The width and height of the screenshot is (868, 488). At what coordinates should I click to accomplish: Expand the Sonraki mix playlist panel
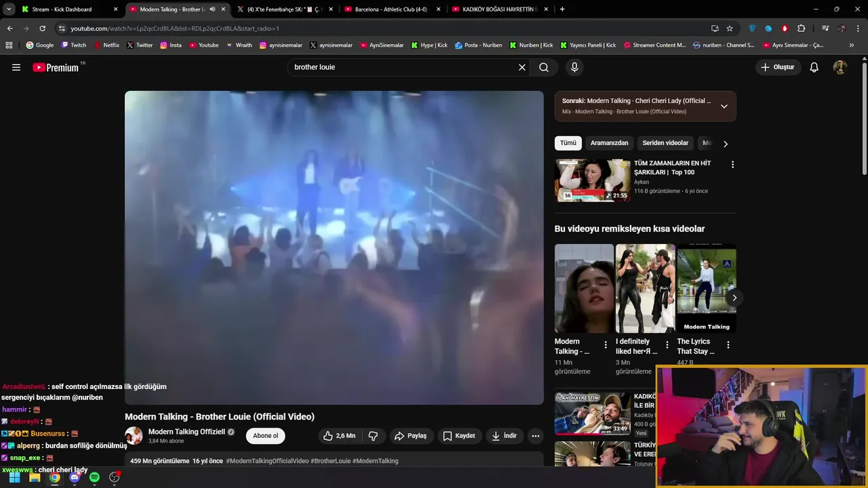tap(724, 106)
